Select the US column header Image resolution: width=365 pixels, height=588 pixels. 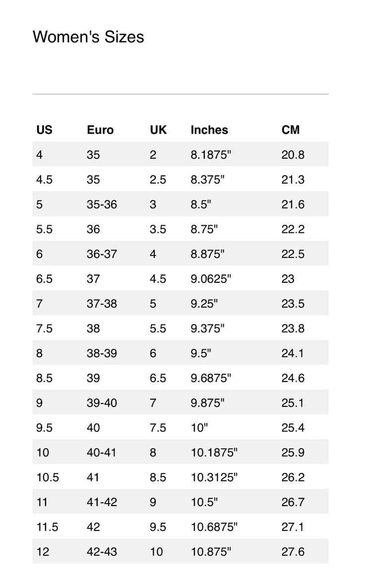44,130
